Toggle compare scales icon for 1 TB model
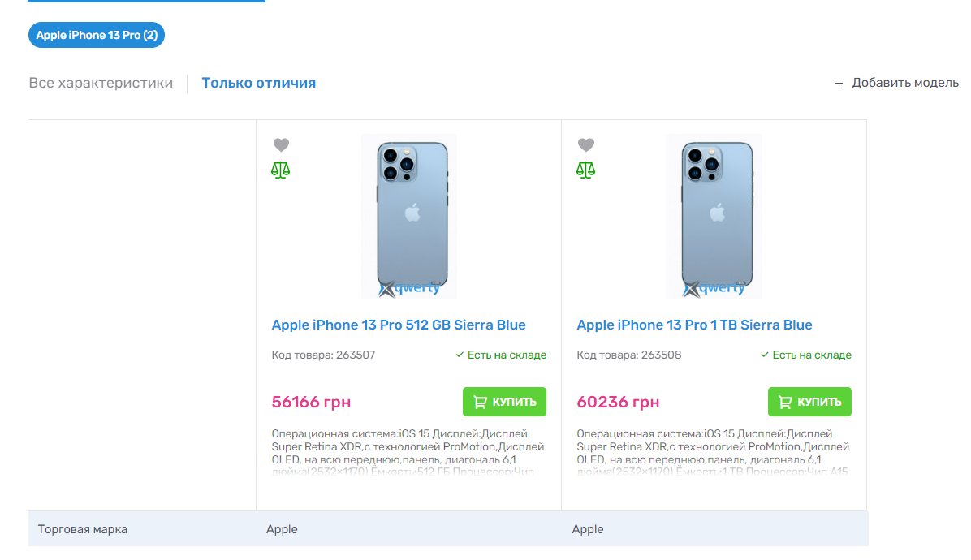Screen dimensions: 971x560 (x=586, y=170)
